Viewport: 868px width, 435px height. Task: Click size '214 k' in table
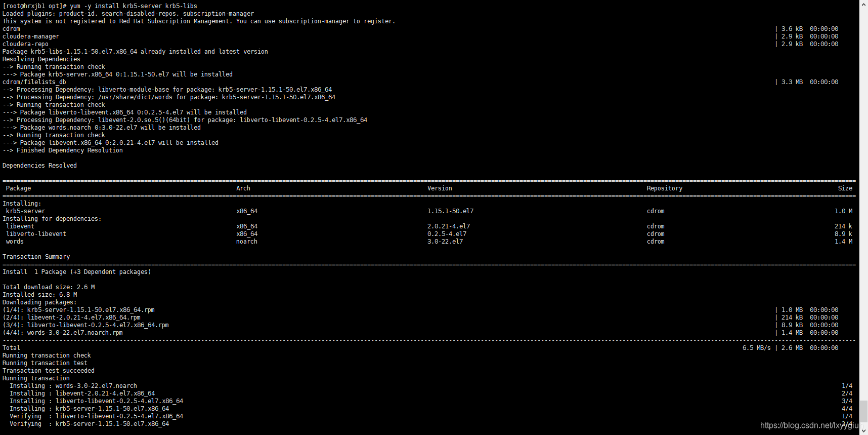[x=844, y=226]
